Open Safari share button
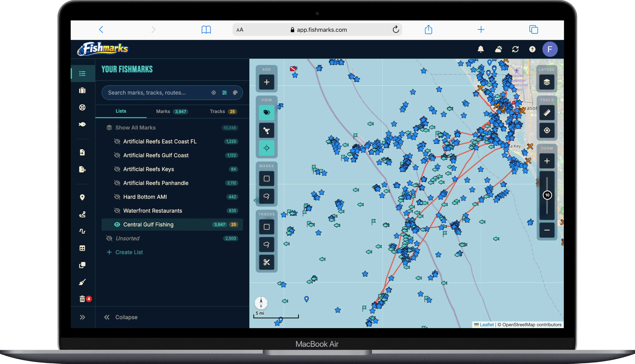The height and width of the screenshot is (364, 635). pyautogui.click(x=429, y=30)
